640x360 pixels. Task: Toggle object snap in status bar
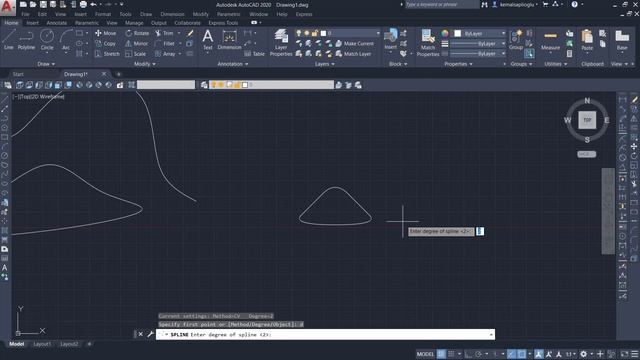point(522,354)
